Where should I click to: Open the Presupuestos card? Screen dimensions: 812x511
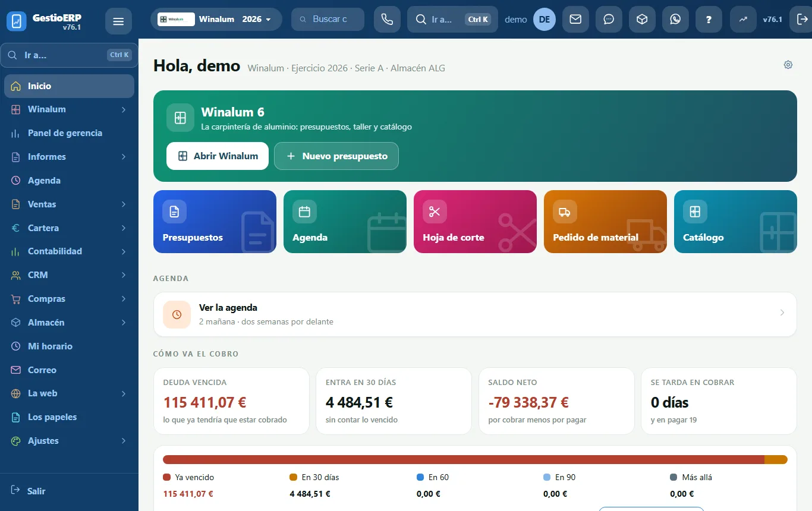click(215, 222)
